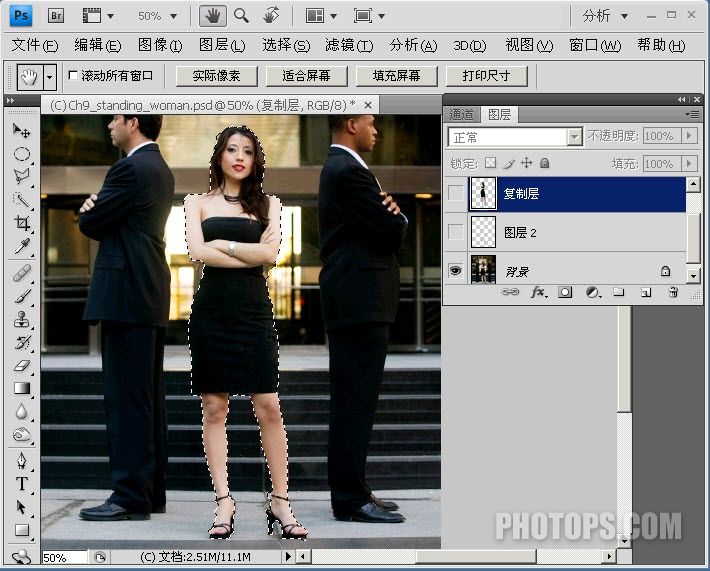Enable scroll all windows checkbox
The width and height of the screenshot is (710, 571).
click(x=73, y=75)
